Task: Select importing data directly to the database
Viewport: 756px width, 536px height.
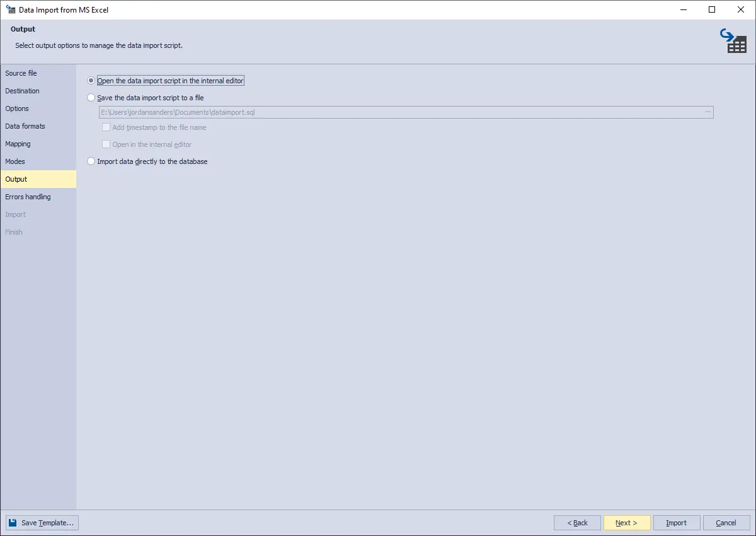Action: [91, 161]
